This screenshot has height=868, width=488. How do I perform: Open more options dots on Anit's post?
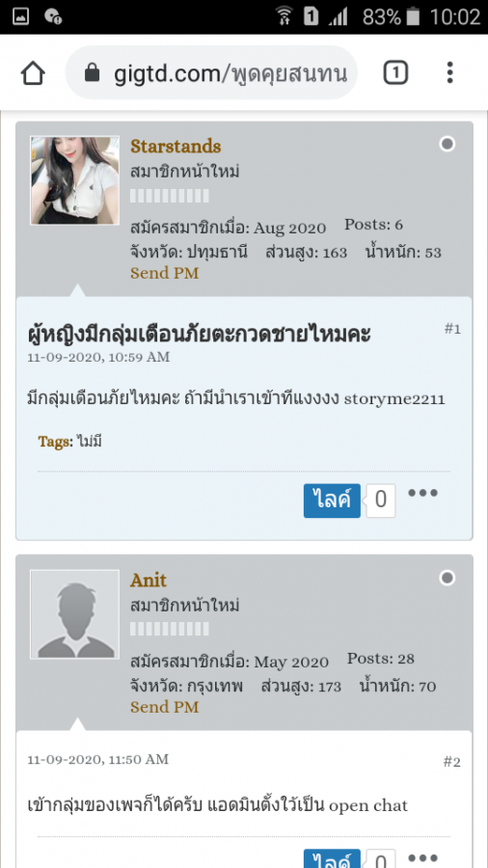pos(422,858)
